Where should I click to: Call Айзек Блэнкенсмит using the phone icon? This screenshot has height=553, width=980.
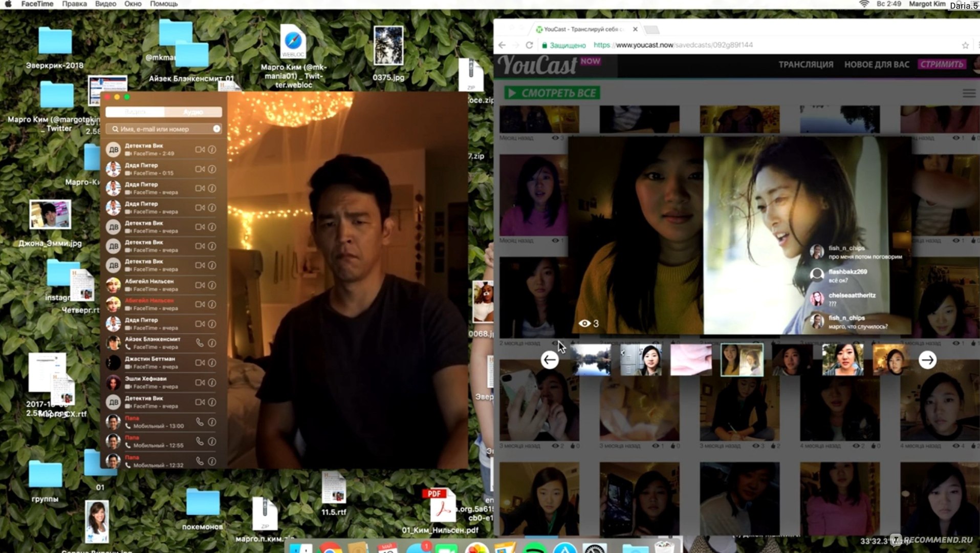coord(200,343)
